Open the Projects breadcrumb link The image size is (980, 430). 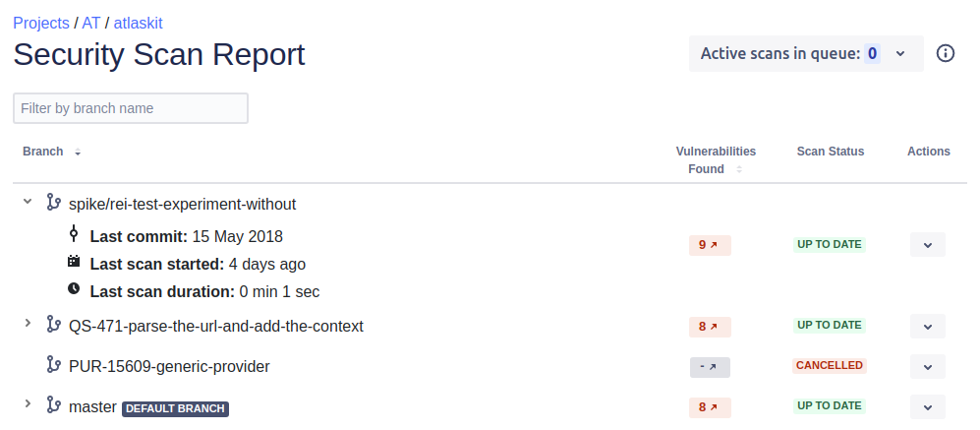[41, 23]
